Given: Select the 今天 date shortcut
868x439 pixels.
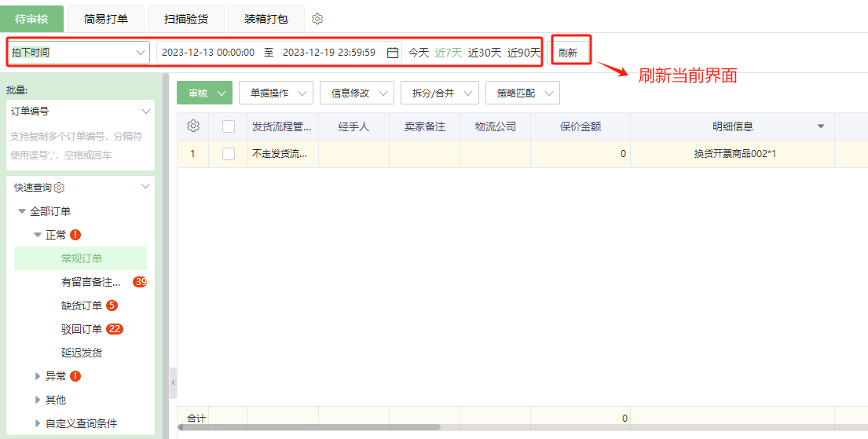Looking at the screenshot, I should tap(419, 53).
